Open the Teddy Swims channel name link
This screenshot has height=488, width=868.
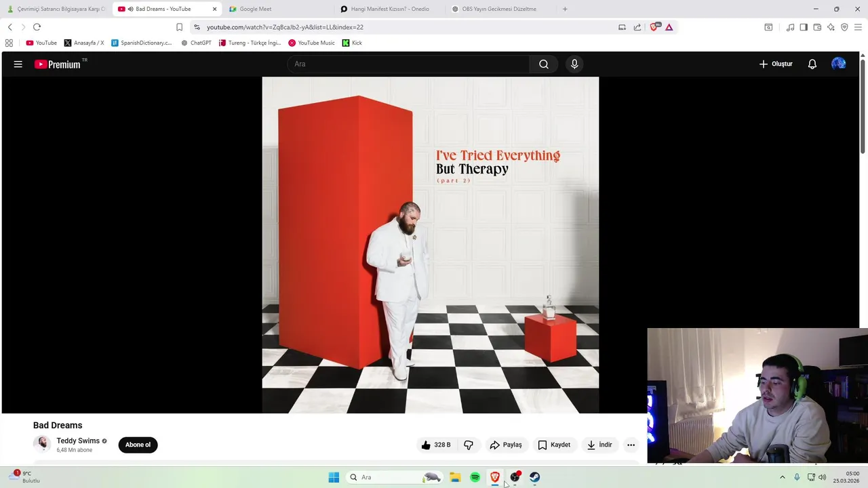(x=78, y=441)
